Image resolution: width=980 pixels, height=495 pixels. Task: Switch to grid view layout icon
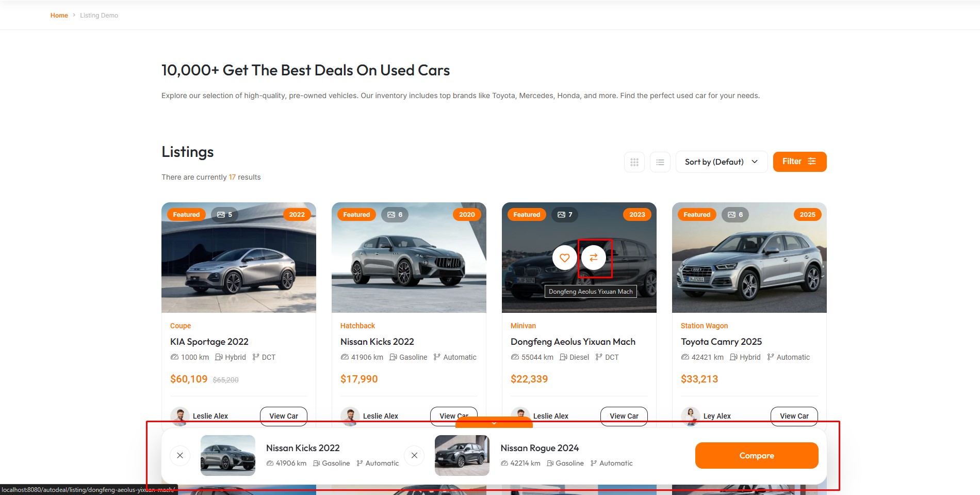634,162
